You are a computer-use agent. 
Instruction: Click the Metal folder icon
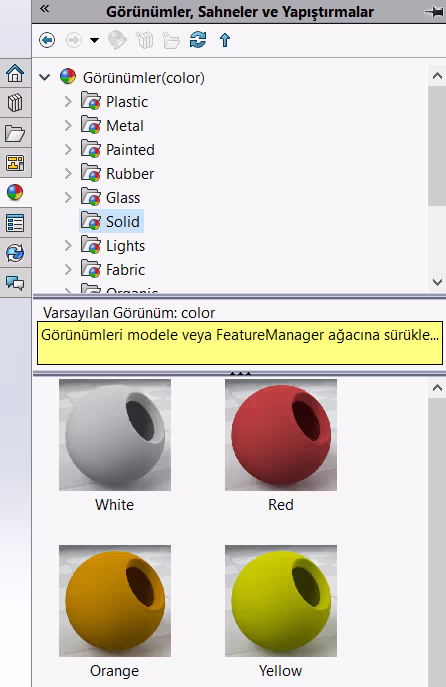coord(91,125)
